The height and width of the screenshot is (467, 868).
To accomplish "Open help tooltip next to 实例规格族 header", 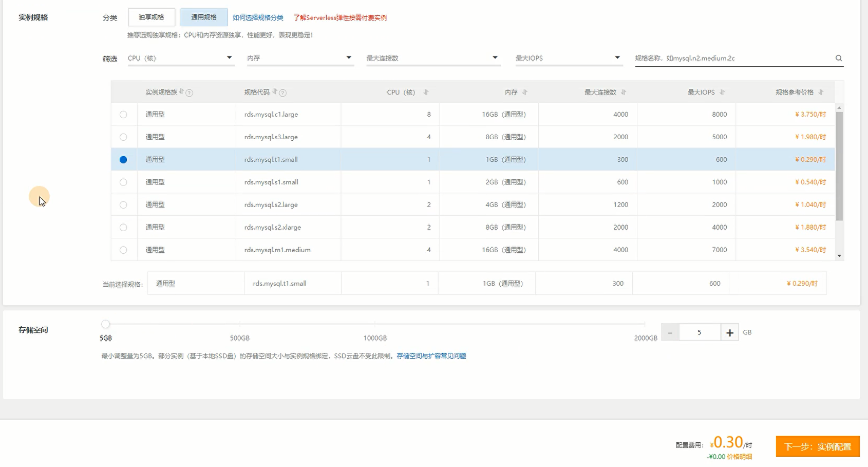I will [x=190, y=93].
